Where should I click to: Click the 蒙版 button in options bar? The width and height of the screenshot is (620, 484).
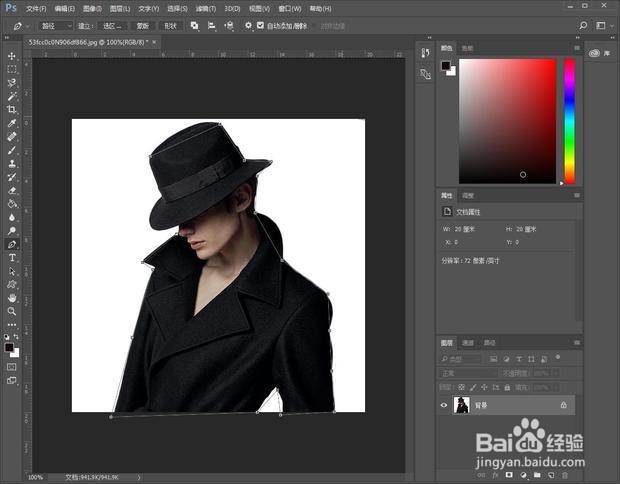click(143, 25)
